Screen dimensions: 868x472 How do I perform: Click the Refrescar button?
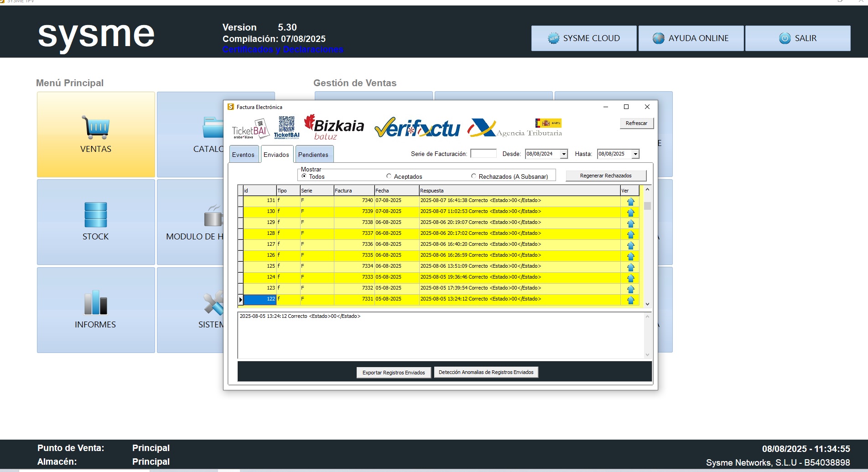coord(636,123)
